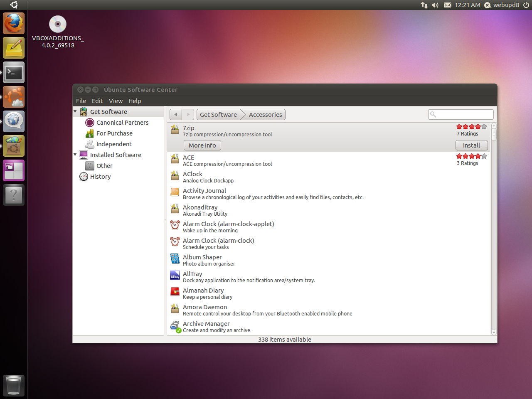
Task: Open the View menu
Action: (116, 101)
